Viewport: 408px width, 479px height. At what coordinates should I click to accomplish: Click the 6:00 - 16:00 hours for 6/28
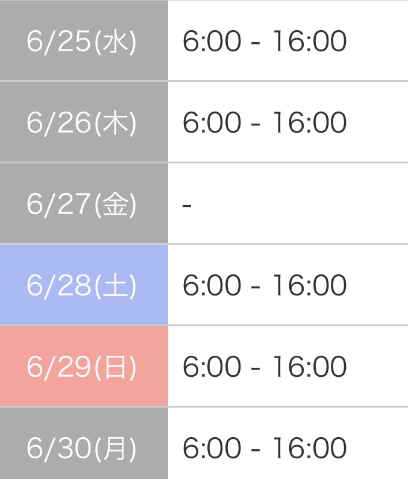[x=265, y=285]
